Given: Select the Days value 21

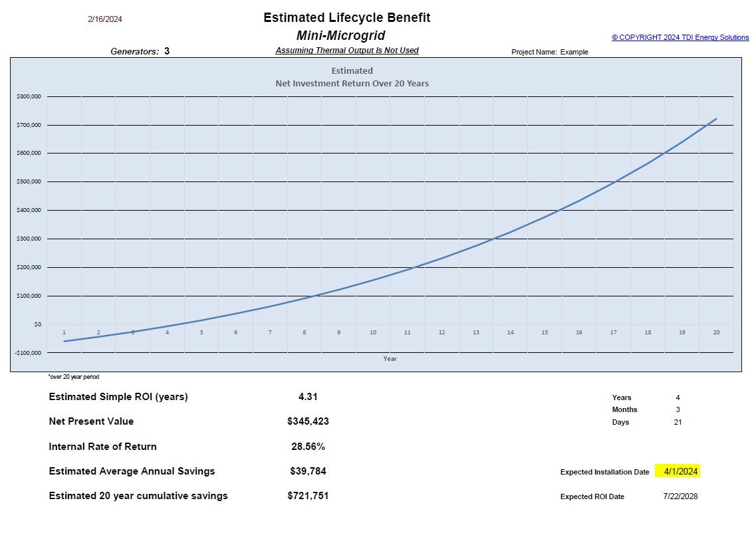Looking at the screenshot, I should click(678, 422).
